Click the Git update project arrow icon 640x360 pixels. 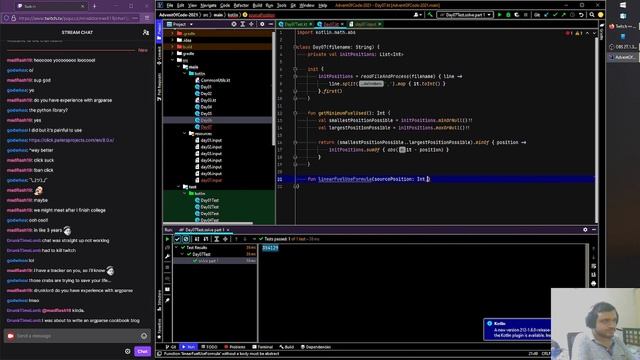point(547,15)
